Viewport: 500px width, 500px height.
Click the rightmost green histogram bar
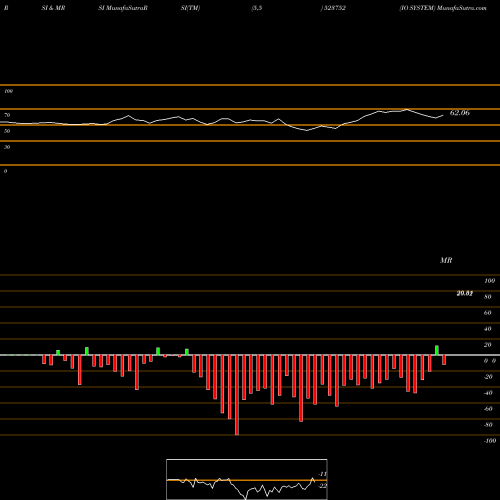pyautogui.click(x=437, y=350)
